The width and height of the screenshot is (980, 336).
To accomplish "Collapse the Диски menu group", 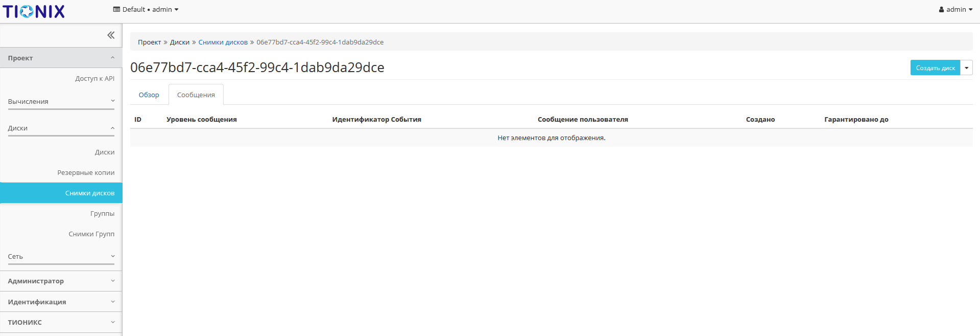I will (x=61, y=128).
